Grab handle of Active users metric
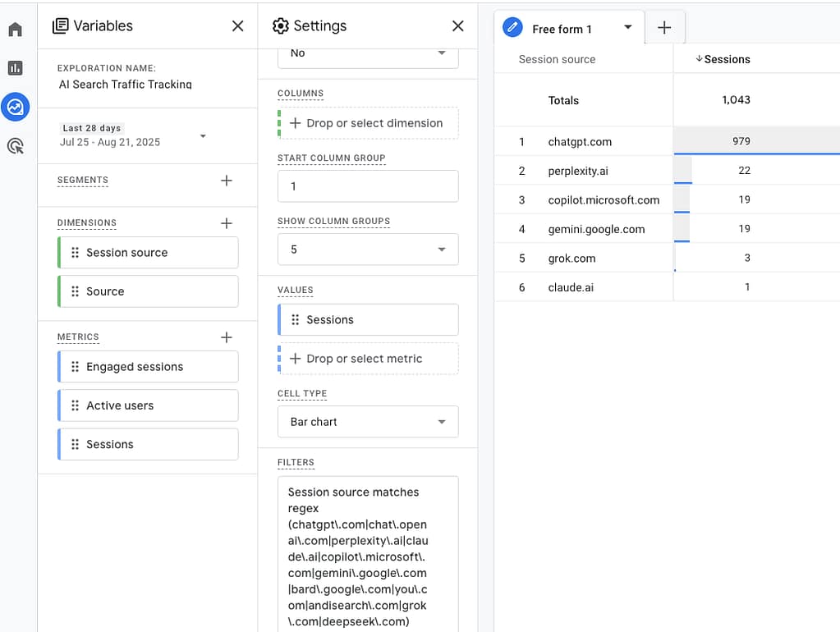 (75, 405)
